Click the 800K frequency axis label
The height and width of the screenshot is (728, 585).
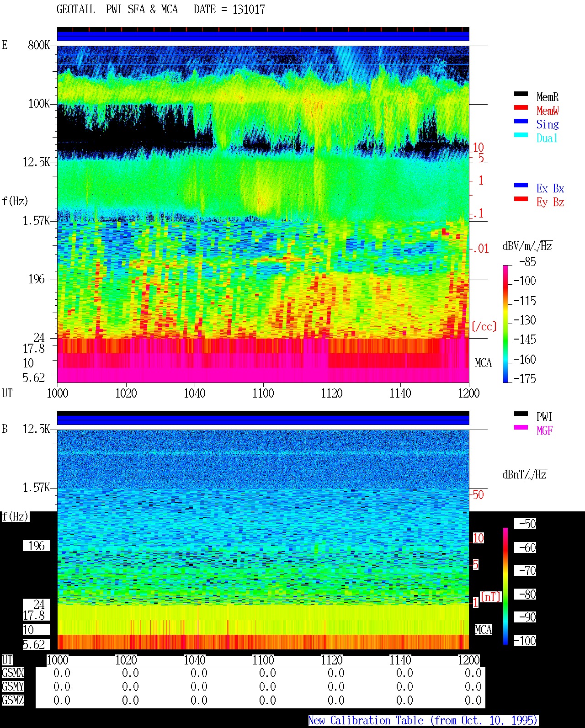pyautogui.click(x=39, y=45)
